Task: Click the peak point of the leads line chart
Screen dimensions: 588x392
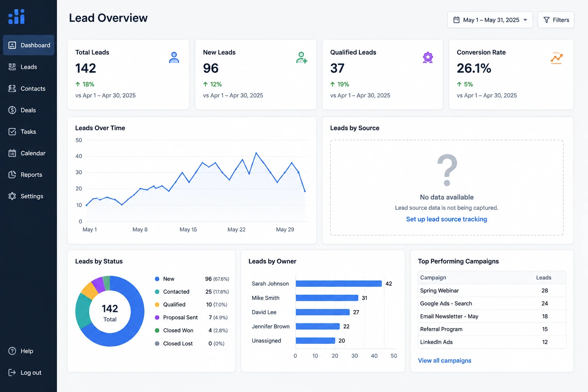Action: click(256, 153)
